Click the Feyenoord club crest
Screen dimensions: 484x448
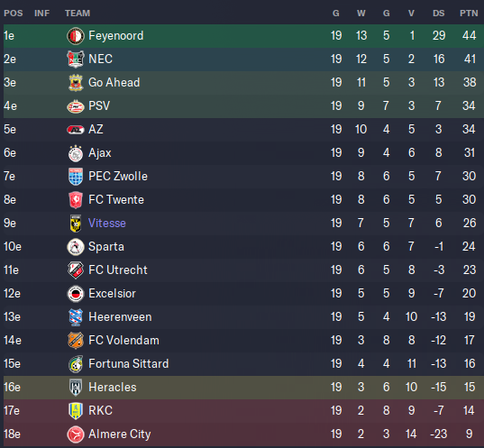76,36
